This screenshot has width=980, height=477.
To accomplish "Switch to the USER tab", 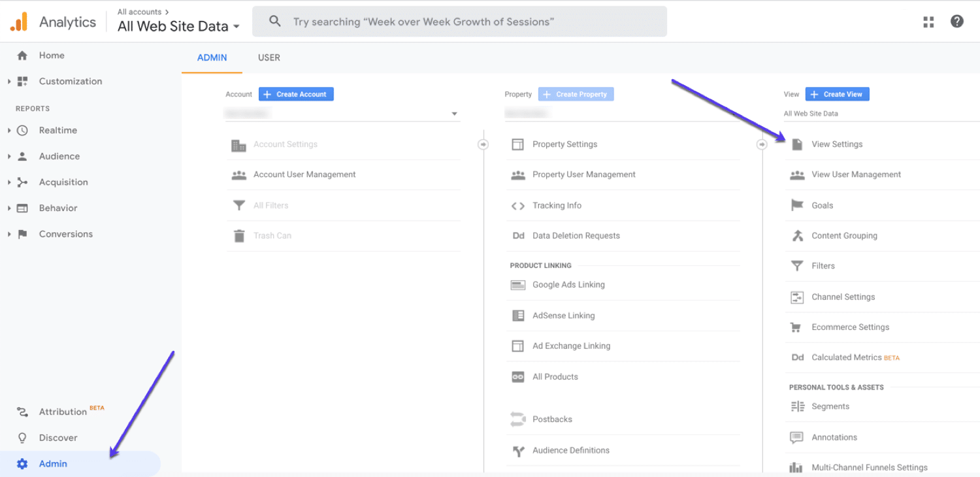I will pos(269,58).
